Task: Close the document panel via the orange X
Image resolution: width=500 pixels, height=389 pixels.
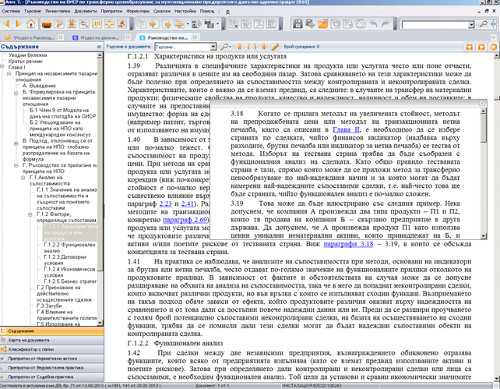Action: (x=493, y=47)
